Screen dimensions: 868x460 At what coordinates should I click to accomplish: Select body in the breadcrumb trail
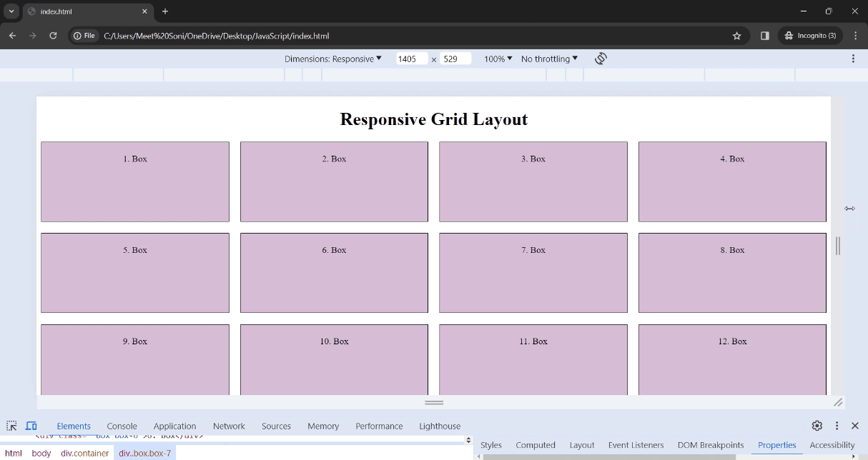tap(41, 453)
